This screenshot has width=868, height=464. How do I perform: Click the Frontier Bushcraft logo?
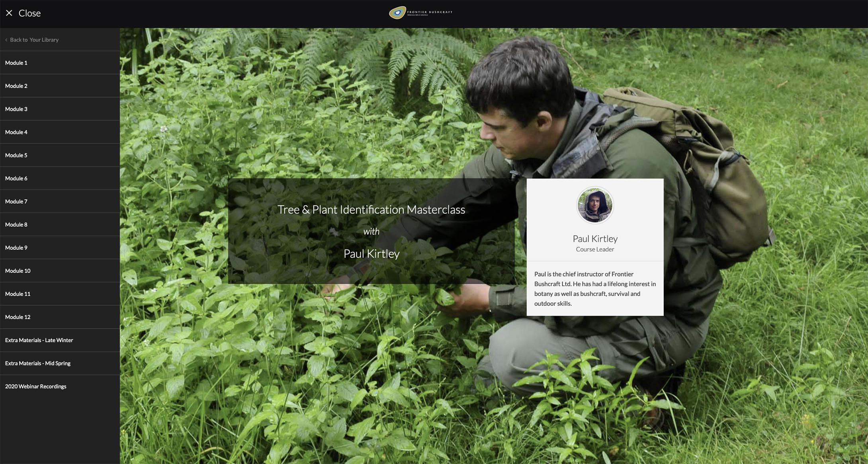point(420,13)
